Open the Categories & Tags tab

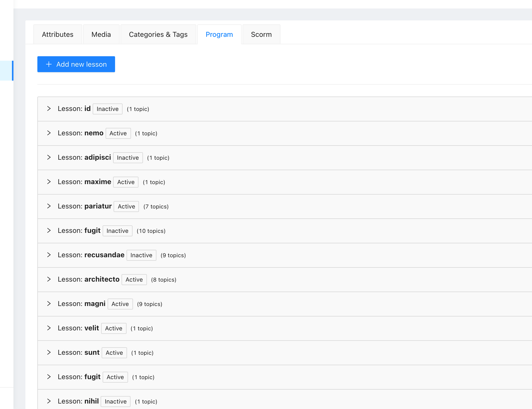[158, 34]
